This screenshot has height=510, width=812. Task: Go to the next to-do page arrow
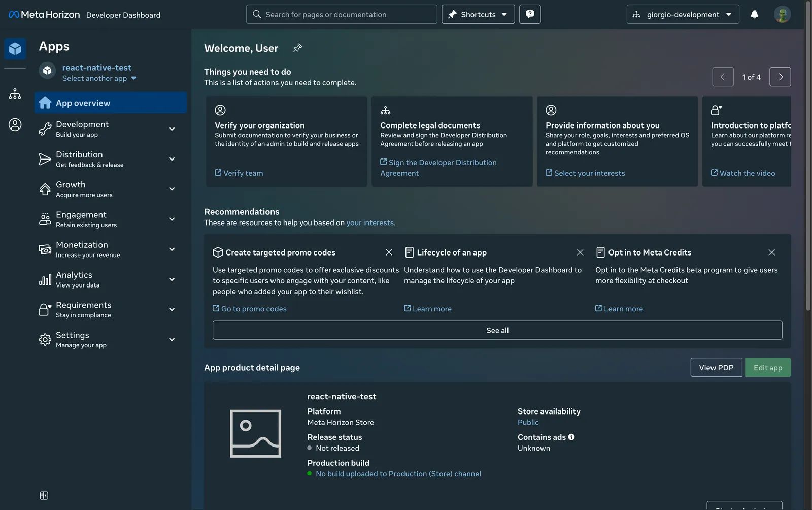point(781,77)
